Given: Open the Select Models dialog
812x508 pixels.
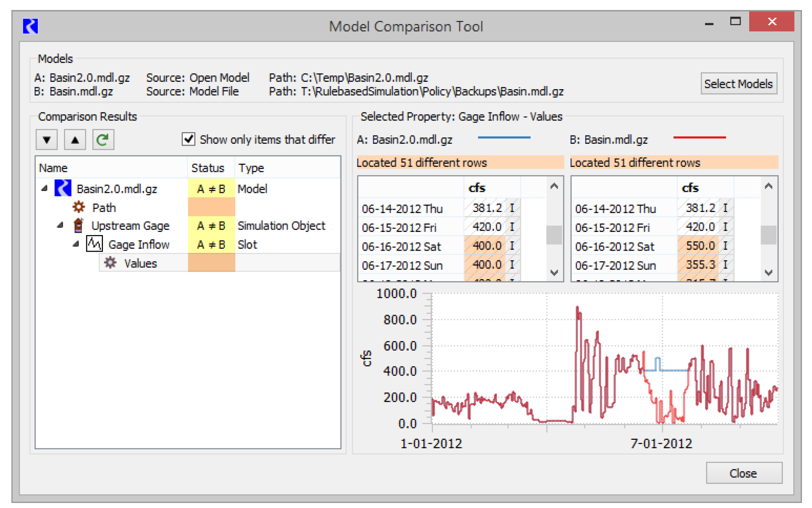Looking at the screenshot, I should tap(738, 84).
